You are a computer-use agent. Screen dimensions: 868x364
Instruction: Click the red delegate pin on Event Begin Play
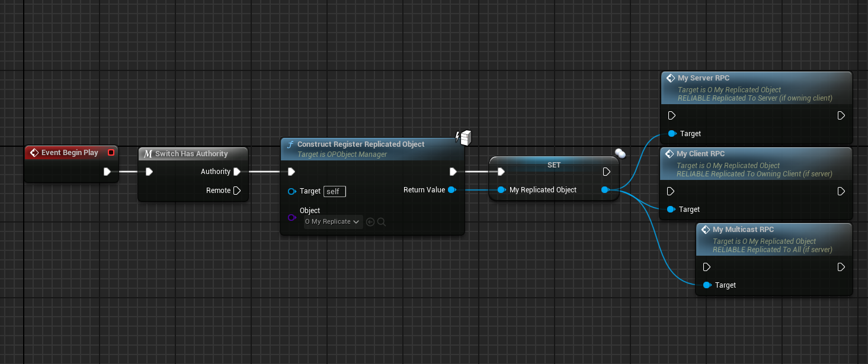(111, 153)
